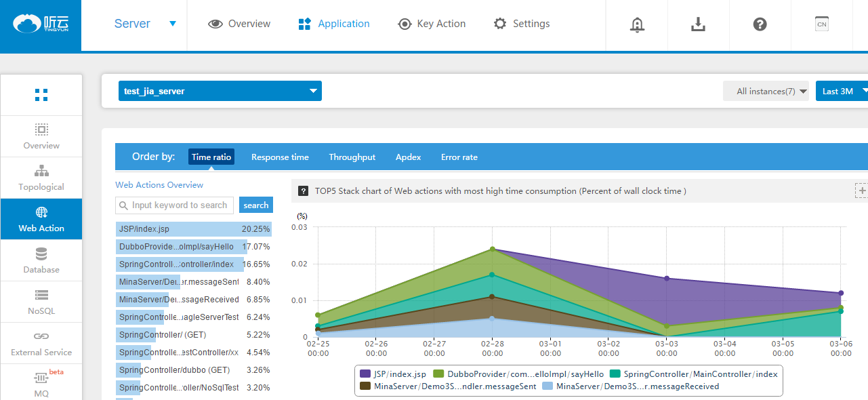Switch language with the CN icon
868x400 pixels.
pyautogui.click(x=821, y=24)
